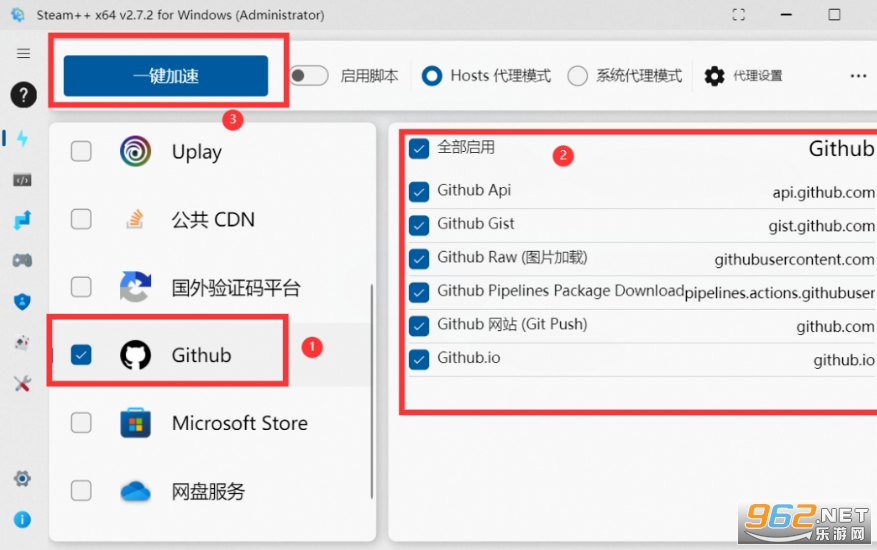Click the service list vertical scrollbar
Screen dimensions: 877x550
point(371,392)
